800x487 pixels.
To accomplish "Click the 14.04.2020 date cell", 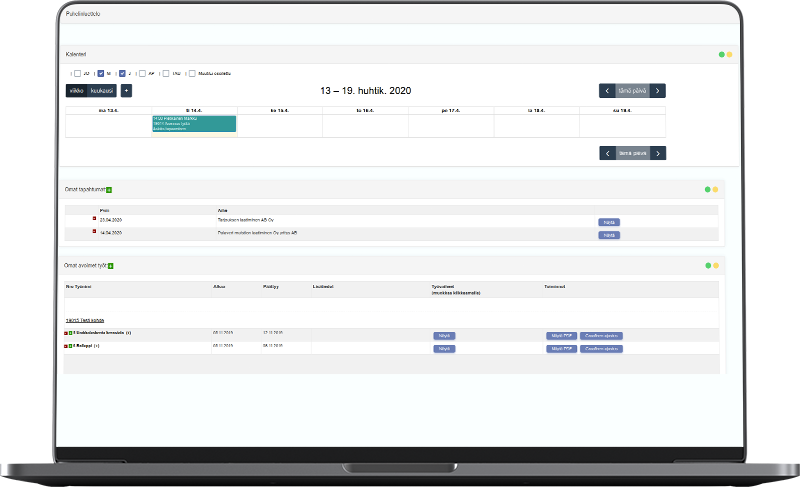I will click(x=111, y=233).
